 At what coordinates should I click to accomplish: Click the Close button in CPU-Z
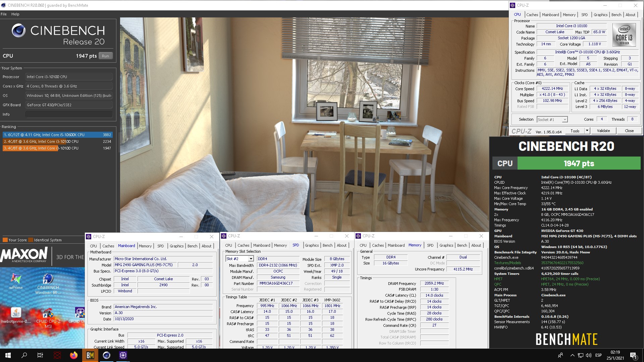pyautogui.click(x=629, y=131)
